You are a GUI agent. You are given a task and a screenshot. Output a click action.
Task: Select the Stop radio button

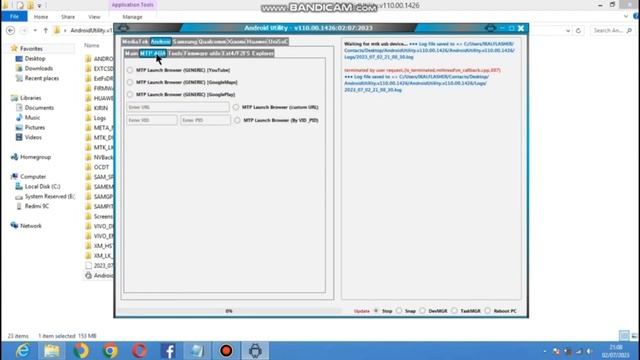coord(376,311)
